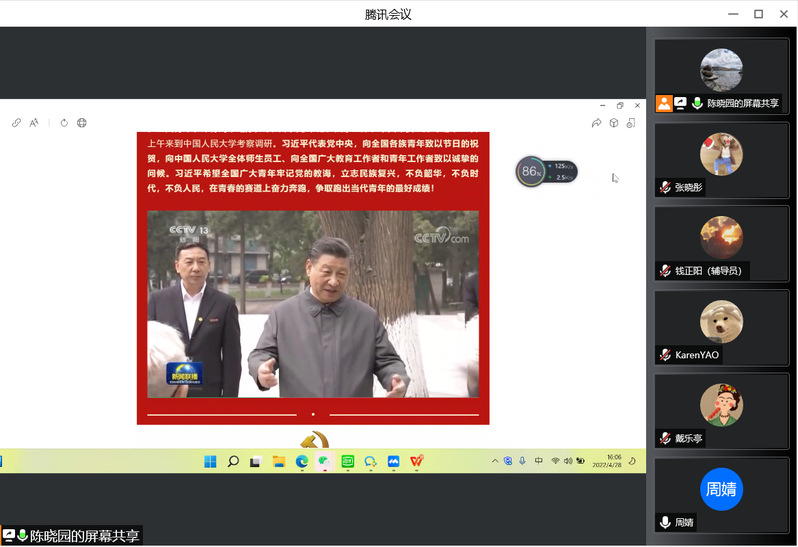798x547 pixels.
Task: Click 戴乐亭's muted microphone icon
Action: [x=665, y=438]
